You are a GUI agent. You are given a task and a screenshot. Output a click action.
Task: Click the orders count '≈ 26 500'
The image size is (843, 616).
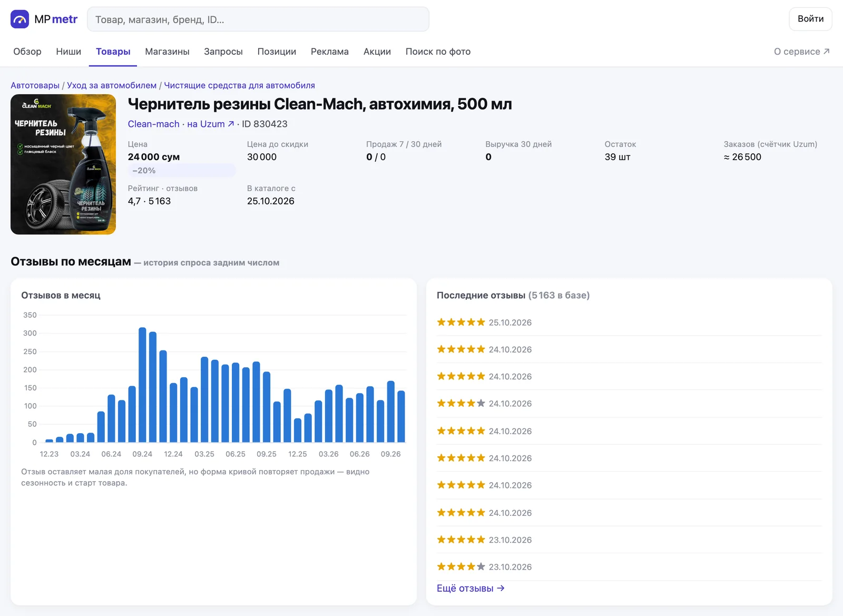(742, 157)
